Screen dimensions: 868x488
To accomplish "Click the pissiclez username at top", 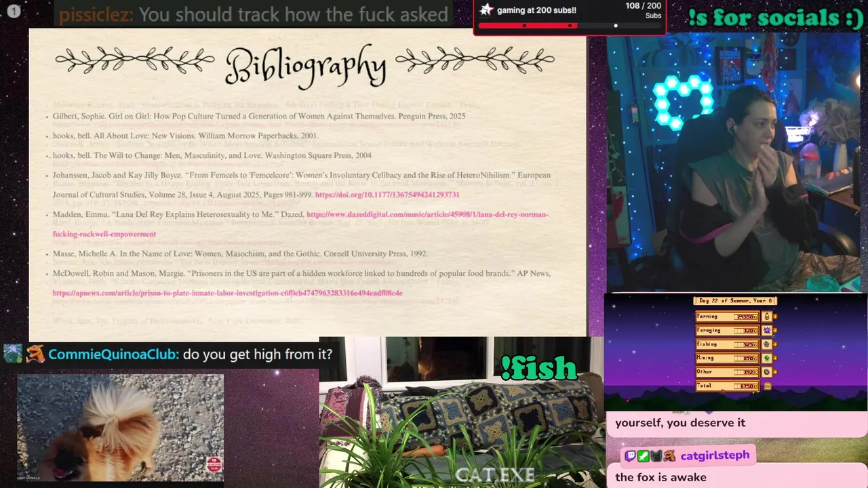I will click(x=96, y=14).
